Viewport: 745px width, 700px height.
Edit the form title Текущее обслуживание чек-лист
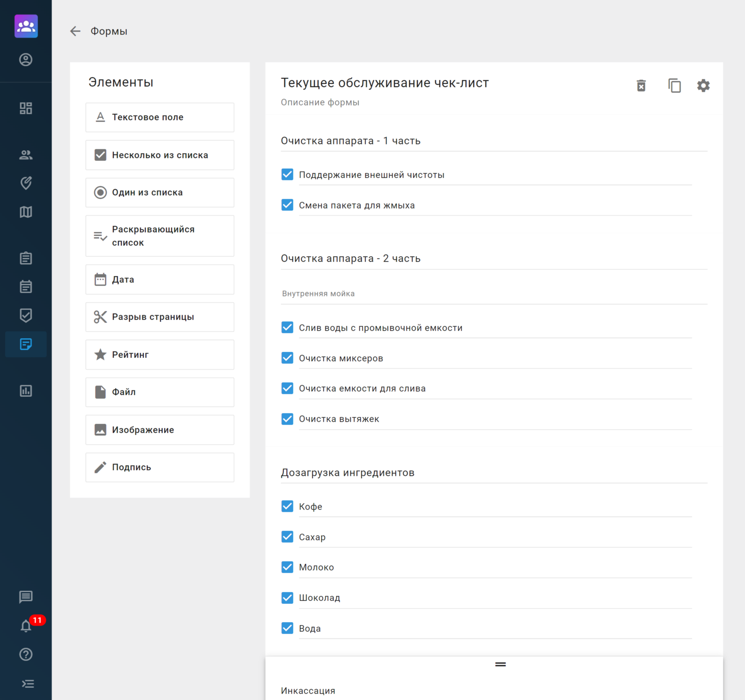click(385, 83)
